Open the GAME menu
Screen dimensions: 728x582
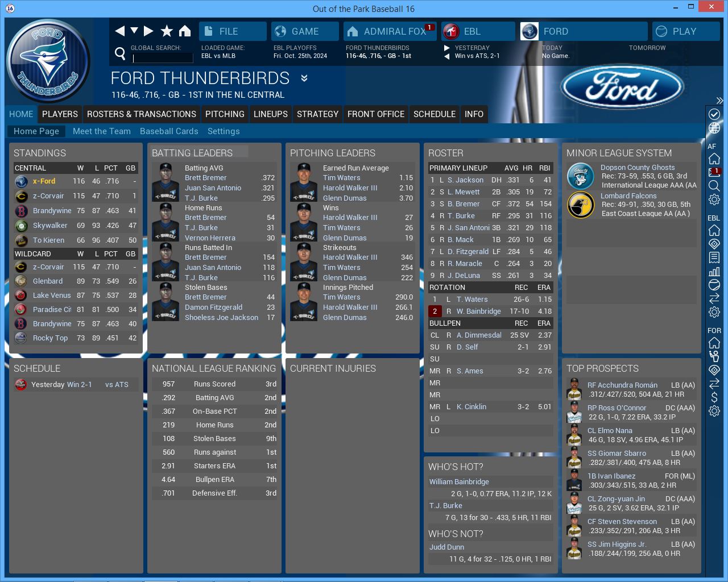pyautogui.click(x=305, y=31)
